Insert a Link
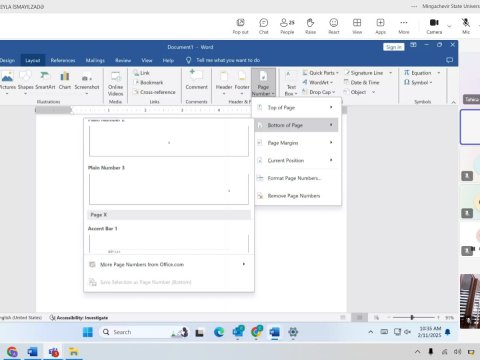Image resolution: width=480 pixels, height=360 pixels. (142, 73)
